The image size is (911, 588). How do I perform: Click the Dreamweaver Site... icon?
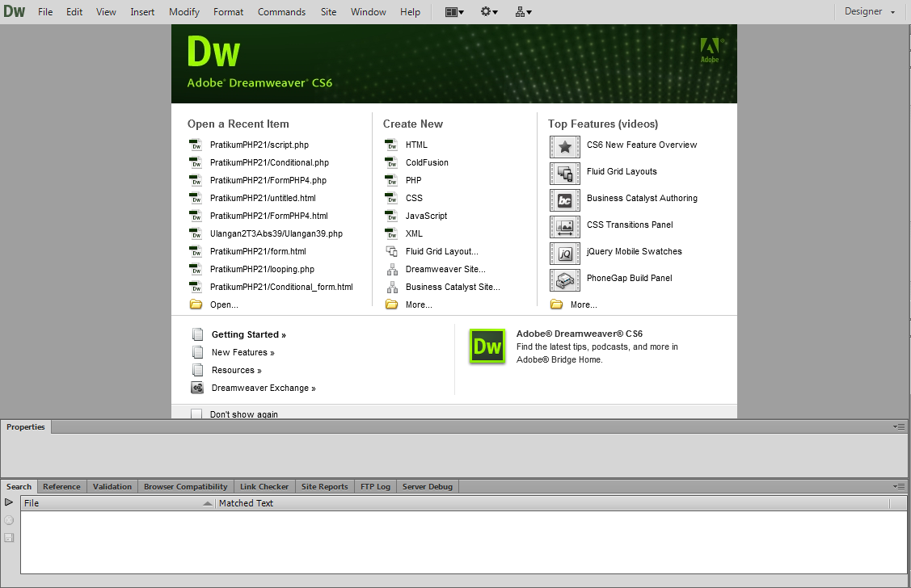coord(392,269)
